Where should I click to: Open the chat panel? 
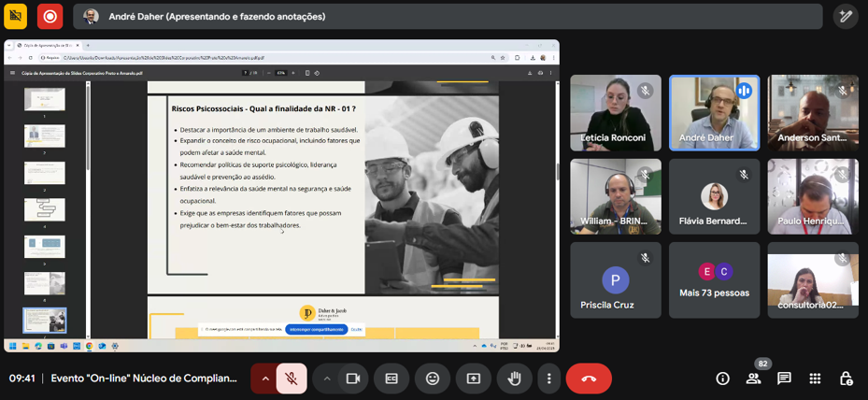[x=784, y=379]
